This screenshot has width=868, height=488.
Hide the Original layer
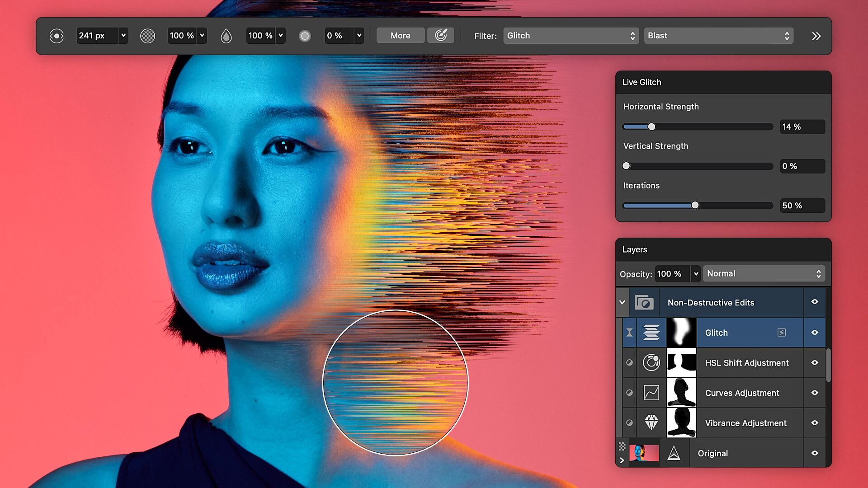tap(815, 453)
